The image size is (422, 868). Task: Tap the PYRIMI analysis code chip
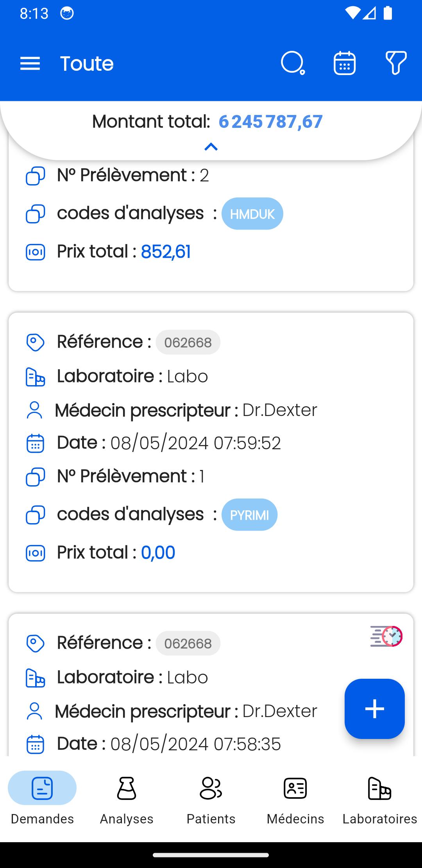(249, 515)
